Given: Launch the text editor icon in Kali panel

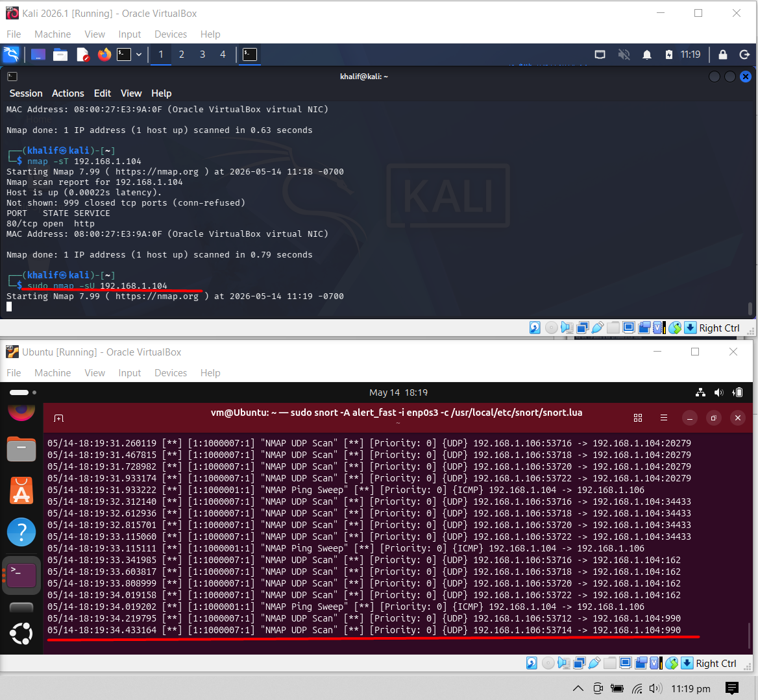Looking at the screenshot, I should click(82, 54).
